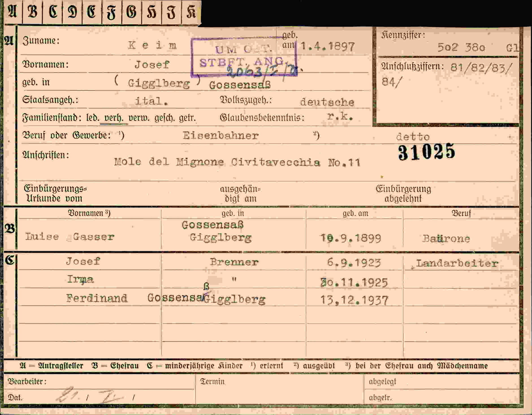Click child name 'Ferdinand'
Screen dimensions: 532x415
pyautogui.click(x=97, y=298)
